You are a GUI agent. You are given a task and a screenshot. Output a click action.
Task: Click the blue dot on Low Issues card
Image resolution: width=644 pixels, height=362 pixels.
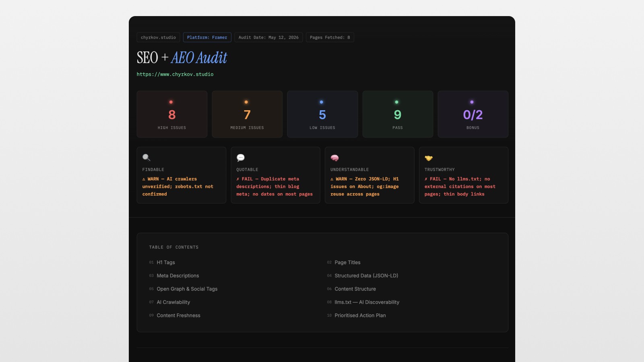pyautogui.click(x=321, y=102)
